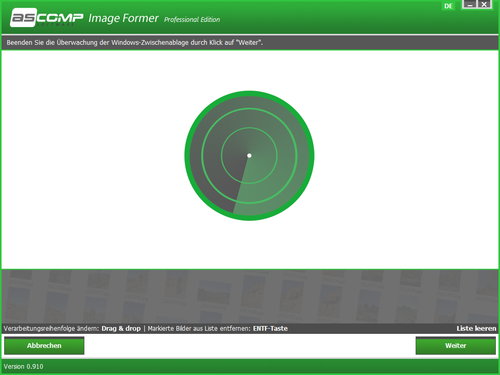This screenshot has width=500, height=375.
Task: Click the Image Former title text
Action: tap(123, 18)
